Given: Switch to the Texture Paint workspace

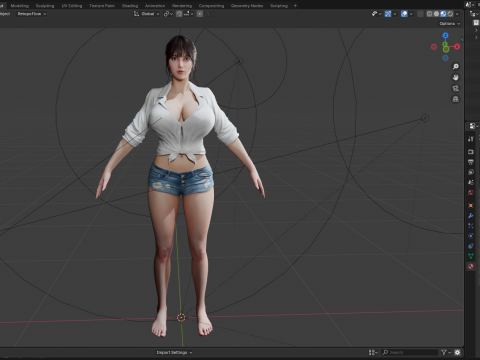Looking at the screenshot, I should pyautogui.click(x=102, y=6).
